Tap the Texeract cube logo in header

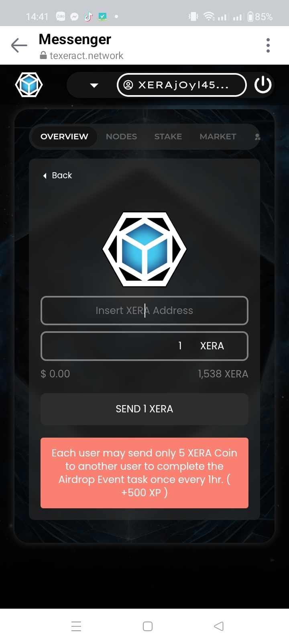[29, 85]
